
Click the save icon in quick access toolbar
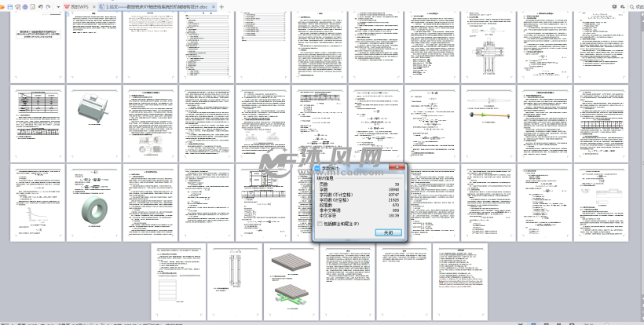(11, 5)
